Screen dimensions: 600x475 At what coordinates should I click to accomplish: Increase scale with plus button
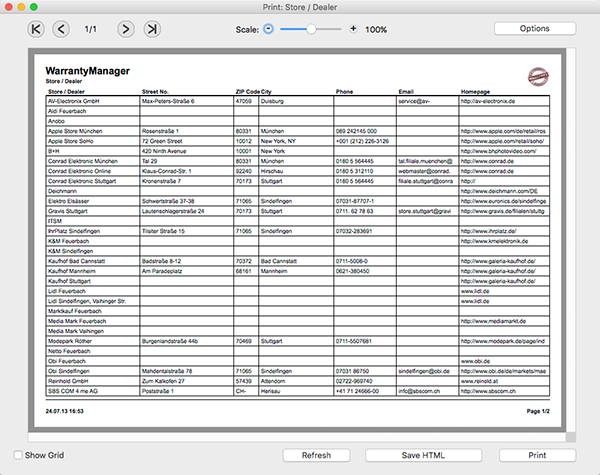(x=353, y=29)
